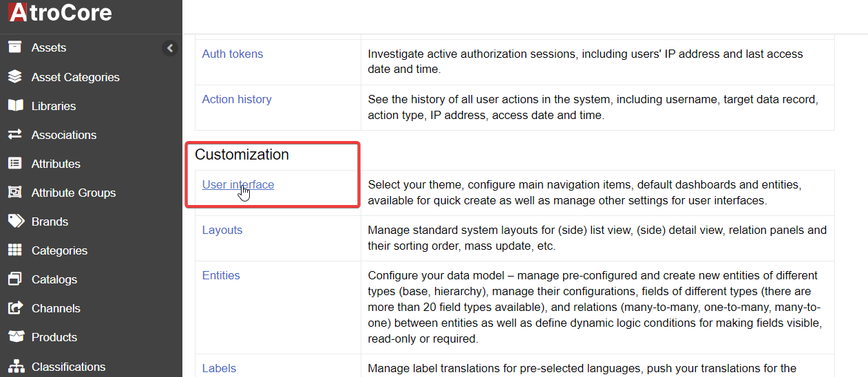Open the Products menu item
Viewport: 868px width, 377px height.
54,337
